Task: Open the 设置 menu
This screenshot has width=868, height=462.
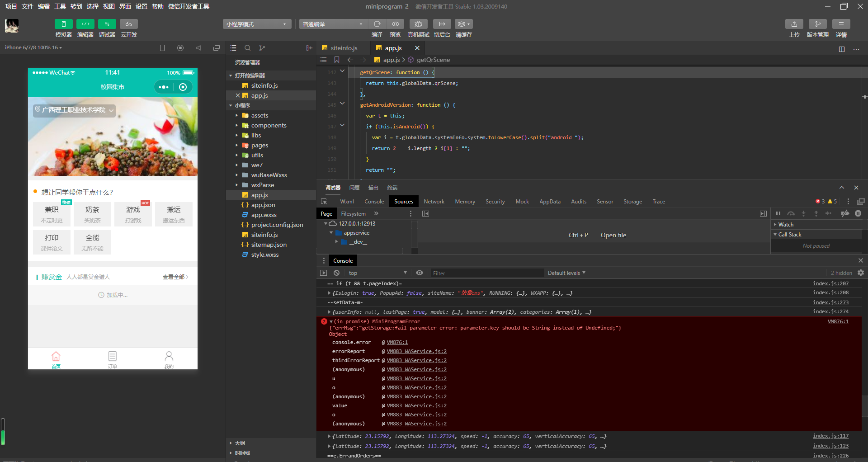Action: (142, 6)
